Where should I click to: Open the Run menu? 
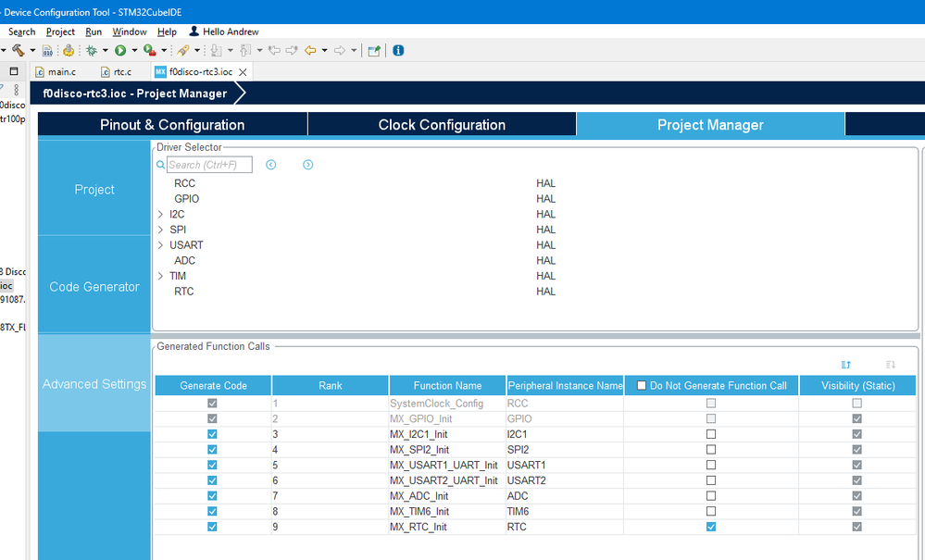[x=94, y=31]
